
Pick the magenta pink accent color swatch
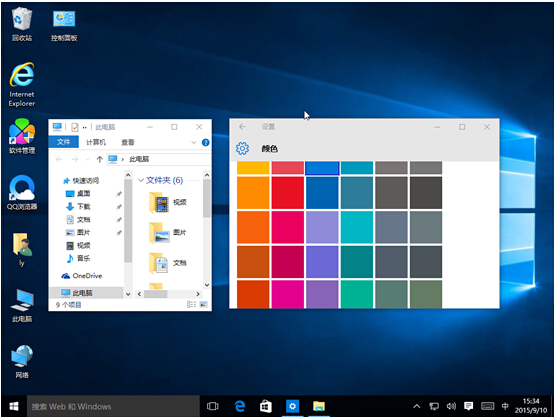[x=288, y=294]
